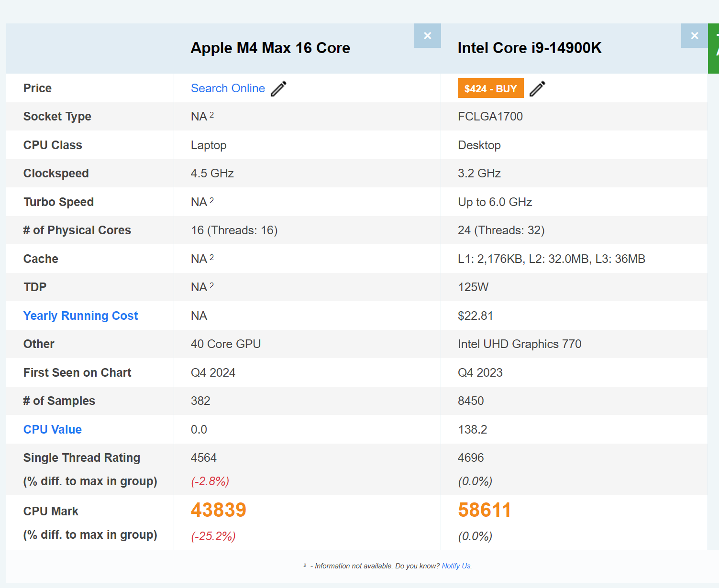
Task: Click Up to 6.0 GHz turbo value
Action: tap(495, 202)
